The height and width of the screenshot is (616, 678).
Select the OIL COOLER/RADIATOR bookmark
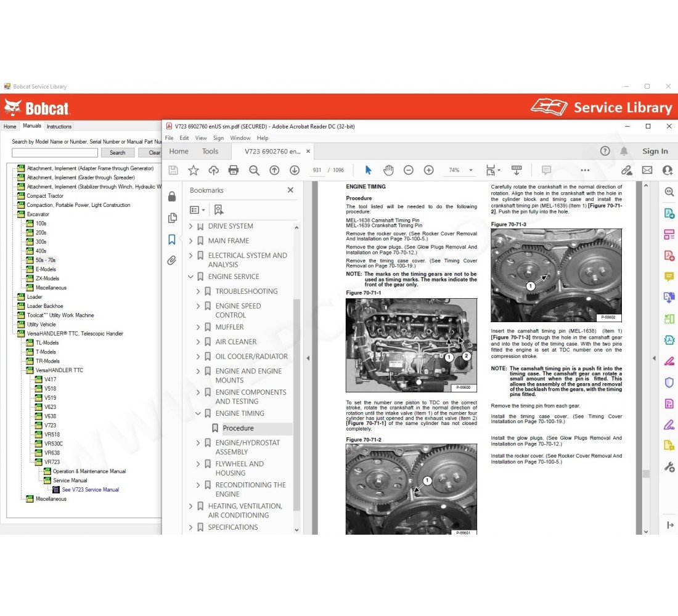pyautogui.click(x=251, y=357)
